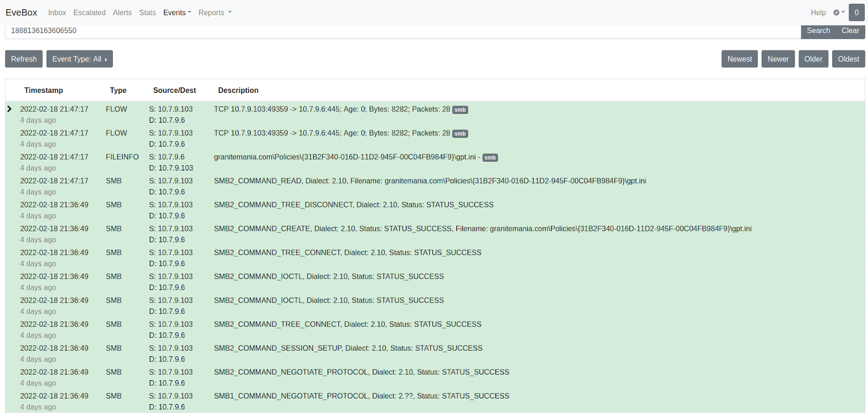Image resolution: width=868 pixels, height=416 pixels.
Task: Open the SMB2_COMMAND_READ event description
Action: [x=430, y=181]
